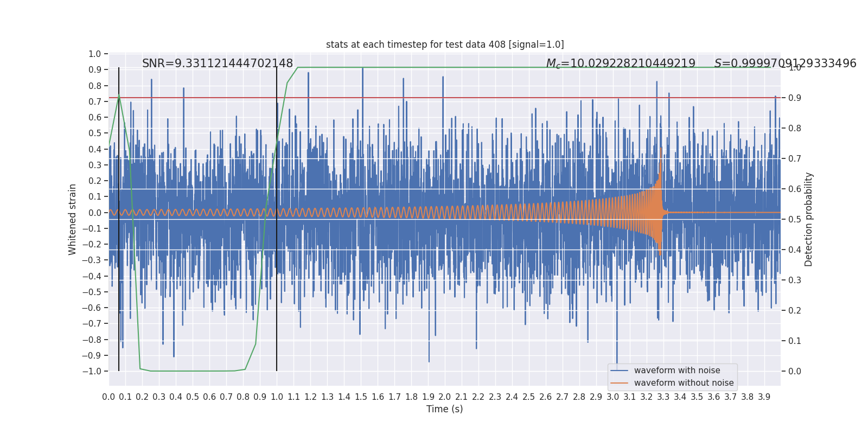Image resolution: width=868 pixels, height=434 pixels.
Task: Click the 'waveform with noise' legend label
Action: click(677, 371)
